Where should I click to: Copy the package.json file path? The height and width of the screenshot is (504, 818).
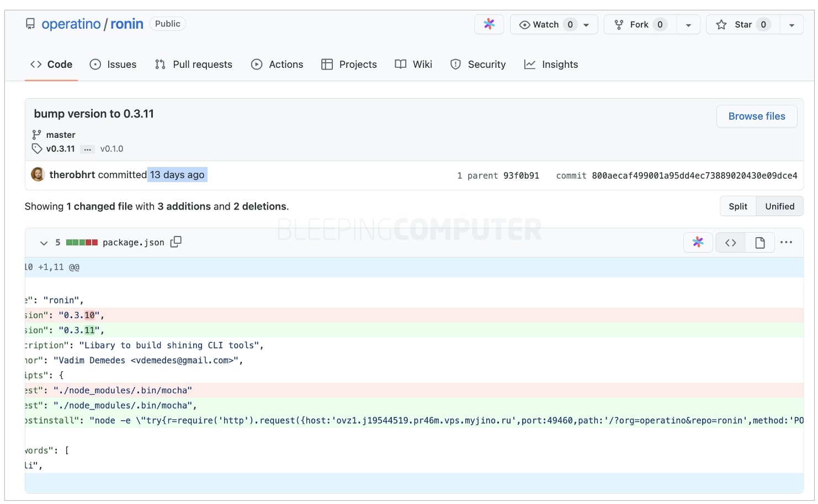pos(176,242)
